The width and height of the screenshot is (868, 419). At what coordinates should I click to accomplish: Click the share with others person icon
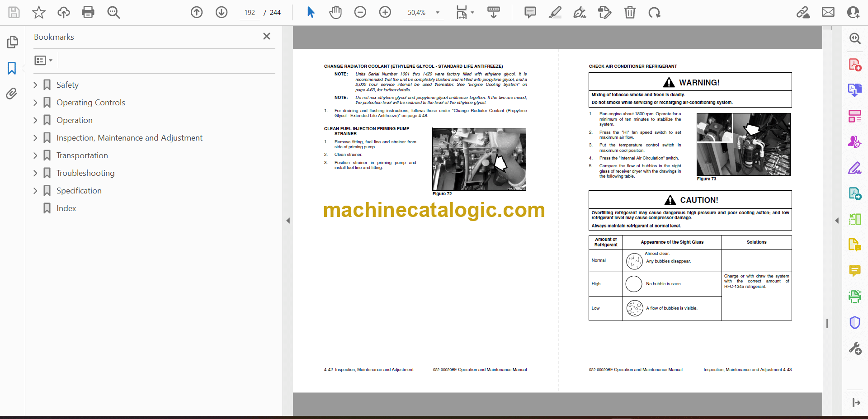click(x=853, y=12)
